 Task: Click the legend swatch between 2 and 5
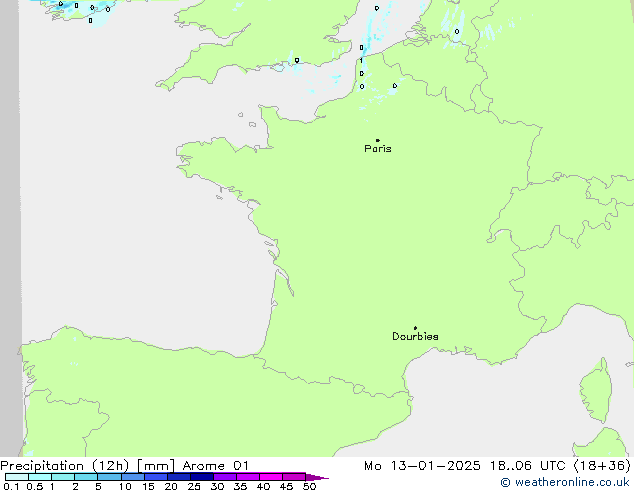click(x=86, y=477)
